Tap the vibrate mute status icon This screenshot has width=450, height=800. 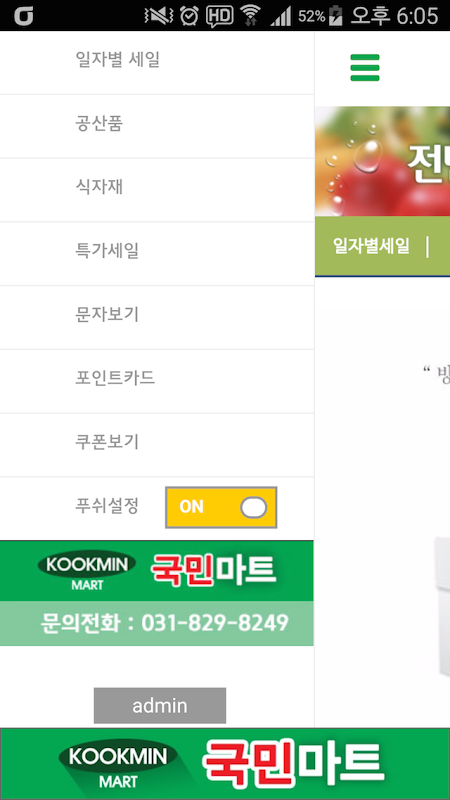pyautogui.click(x=159, y=16)
